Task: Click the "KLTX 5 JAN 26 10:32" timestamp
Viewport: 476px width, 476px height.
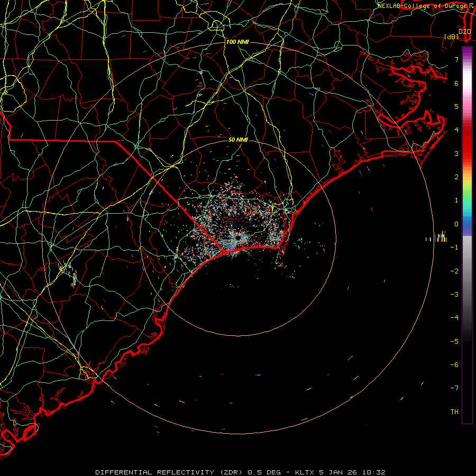Action: click(x=340, y=472)
